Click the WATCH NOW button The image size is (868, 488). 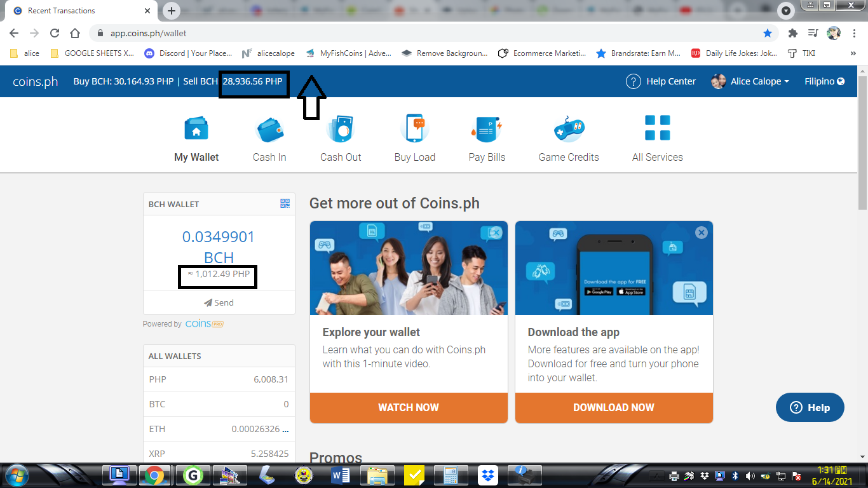[x=409, y=407]
